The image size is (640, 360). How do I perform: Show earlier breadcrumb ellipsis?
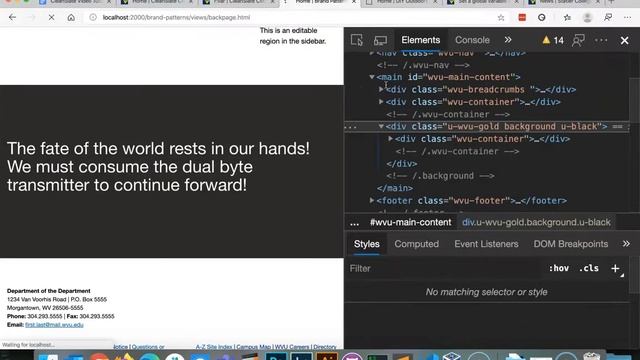(x=354, y=223)
